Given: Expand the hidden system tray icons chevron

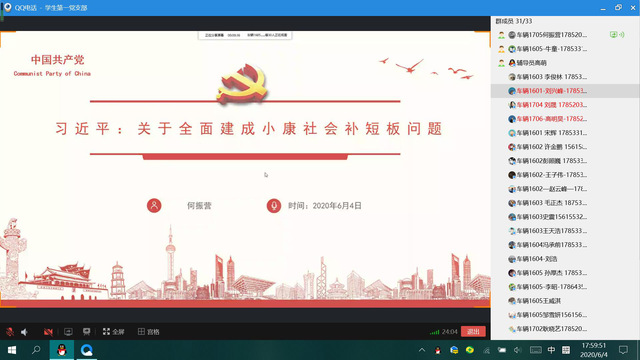Looking at the screenshot, I should coord(422,350).
